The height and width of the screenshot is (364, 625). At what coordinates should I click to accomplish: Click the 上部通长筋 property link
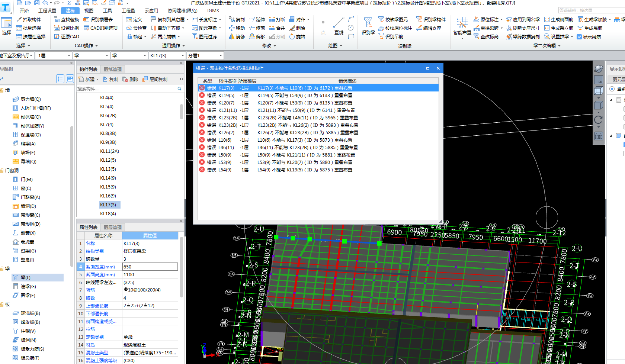coord(97,306)
